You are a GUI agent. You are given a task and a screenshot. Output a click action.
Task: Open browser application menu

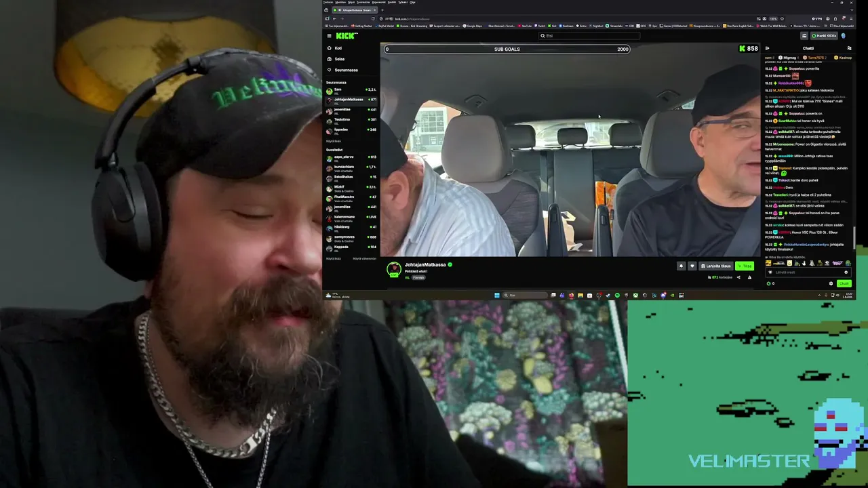point(850,19)
